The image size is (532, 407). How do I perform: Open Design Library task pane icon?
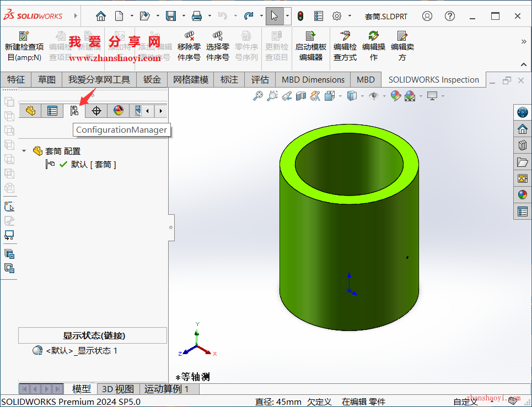click(523, 145)
